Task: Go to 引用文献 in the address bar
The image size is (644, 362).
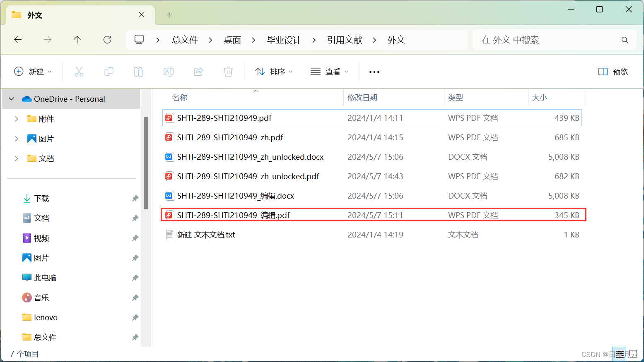Action: coord(345,40)
